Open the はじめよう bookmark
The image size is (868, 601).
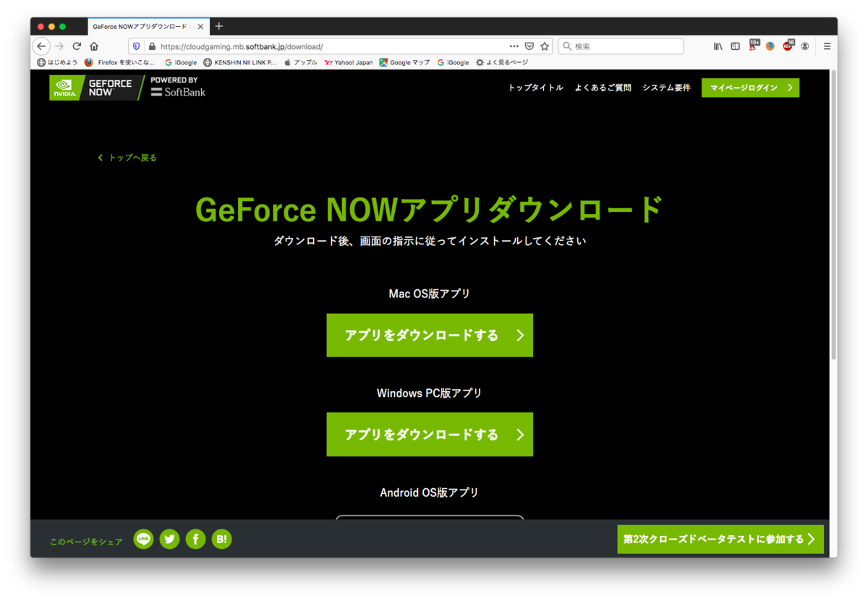[57, 63]
